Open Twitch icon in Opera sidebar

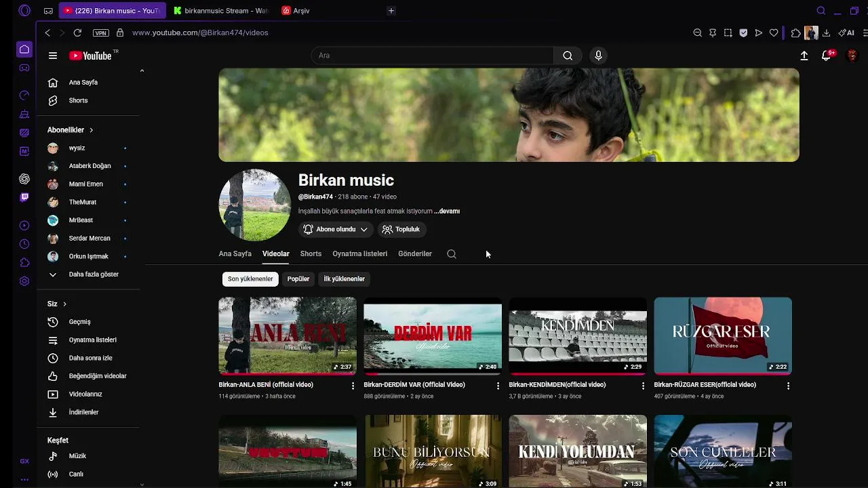click(x=24, y=197)
